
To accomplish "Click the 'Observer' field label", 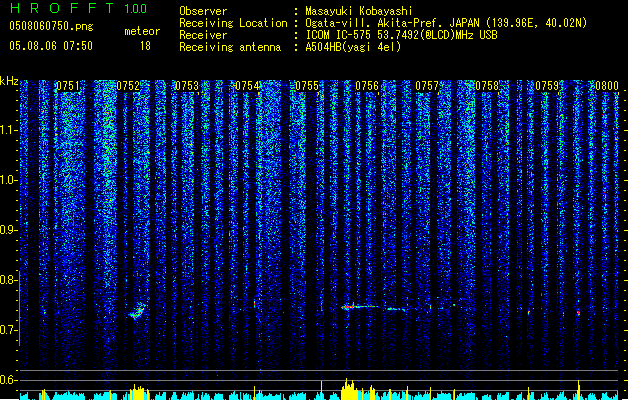I will click(203, 11).
